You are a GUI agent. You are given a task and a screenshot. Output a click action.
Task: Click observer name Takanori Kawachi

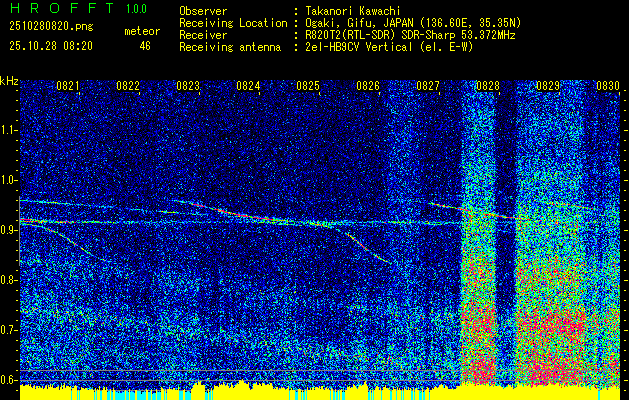point(351,11)
